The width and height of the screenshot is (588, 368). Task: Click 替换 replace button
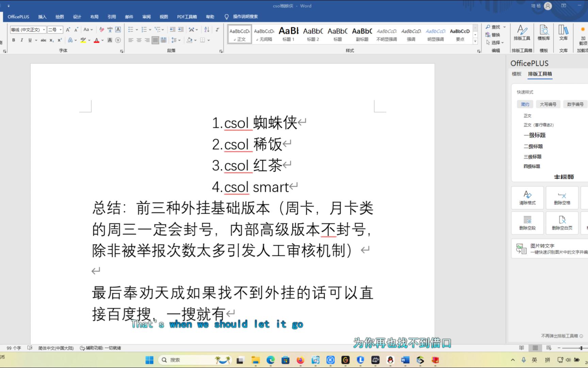click(493, 35)
